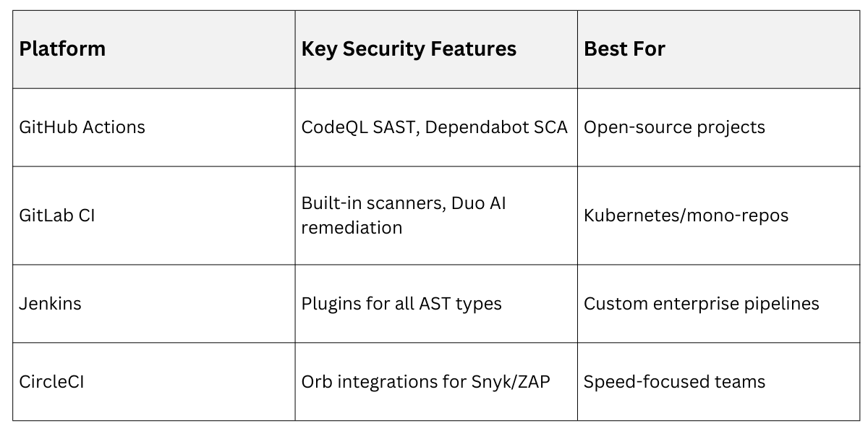Select the Jenkins cell
Screen dimensions: 868x434
pos(50,304)
